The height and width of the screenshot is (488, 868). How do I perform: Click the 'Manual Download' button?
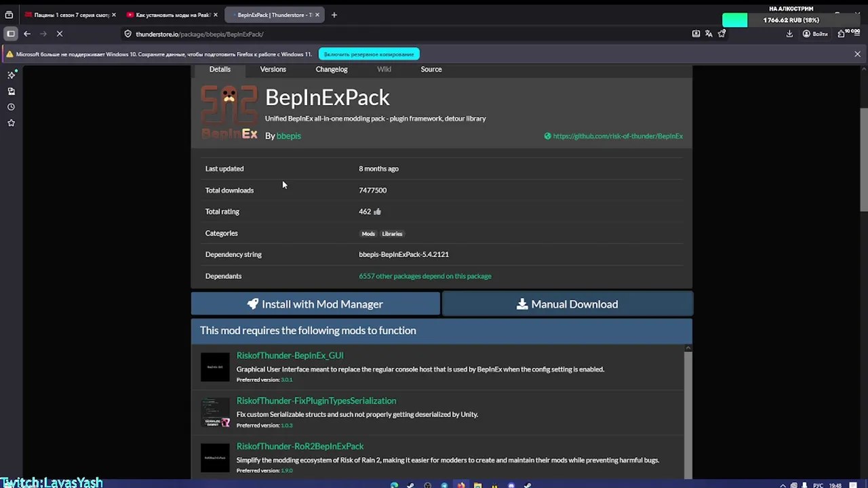coord(568,304)
